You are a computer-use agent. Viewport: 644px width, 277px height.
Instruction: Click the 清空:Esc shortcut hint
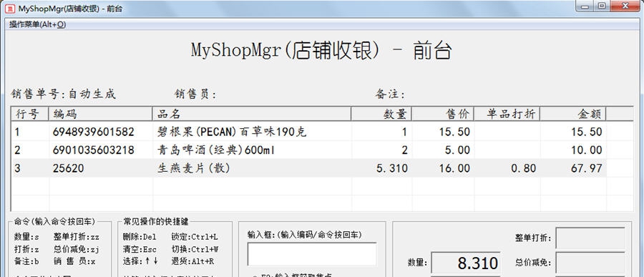click(x=140, y=250)
